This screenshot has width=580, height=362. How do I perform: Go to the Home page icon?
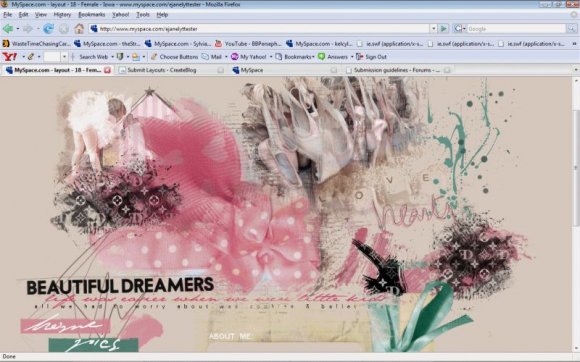(x=79, y=28)
